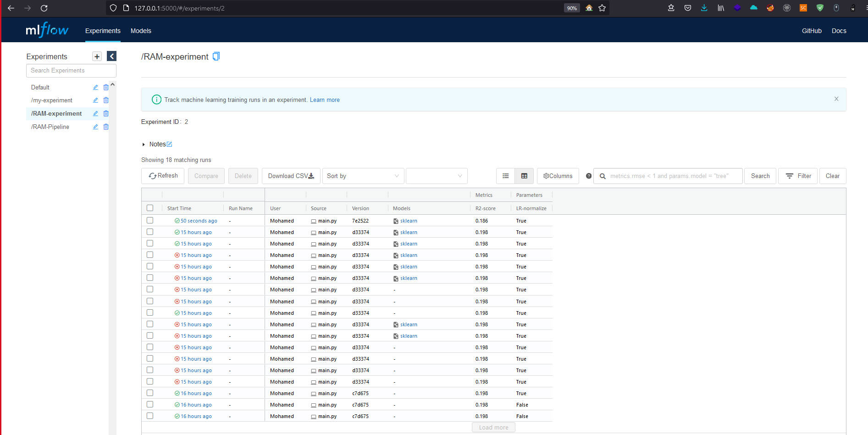The image size is (868, 435).
Task: Edit the Notes section
Action: [x=169, y=144]
